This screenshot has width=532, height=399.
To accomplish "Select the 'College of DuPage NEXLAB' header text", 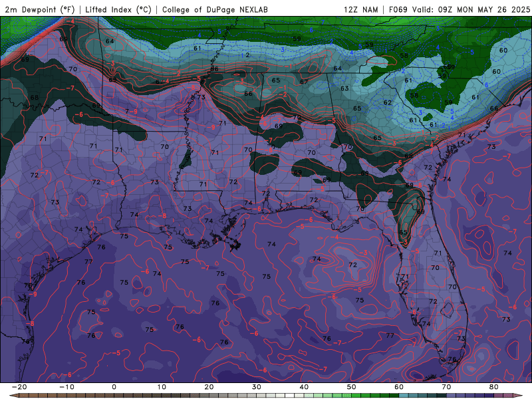I will click(215, 9).
